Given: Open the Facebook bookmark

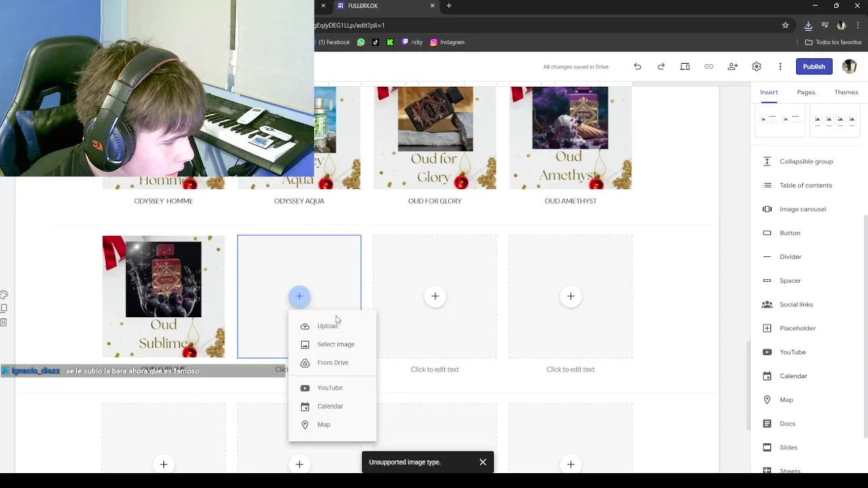Looking at the screenshot, I should point(334,42).
